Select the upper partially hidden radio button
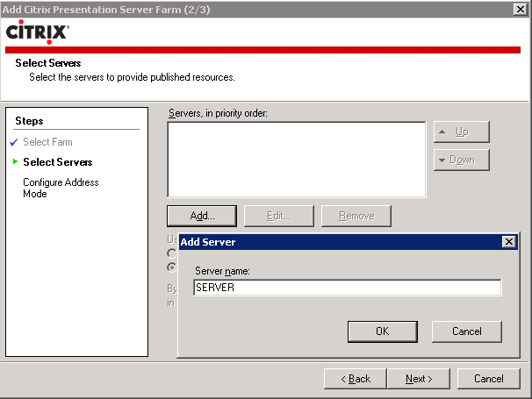This screenshot has height=399, width=532. coord(172,253)
